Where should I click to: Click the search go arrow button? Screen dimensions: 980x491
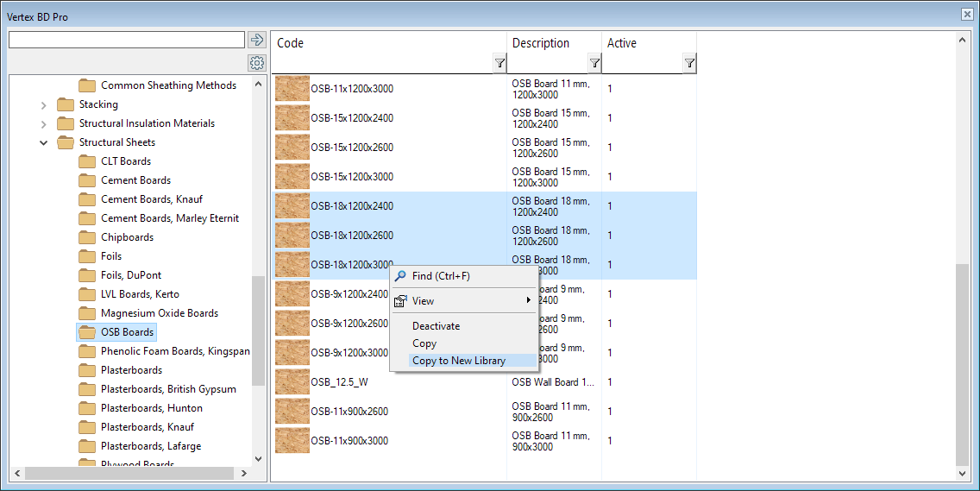coord(256,40)
